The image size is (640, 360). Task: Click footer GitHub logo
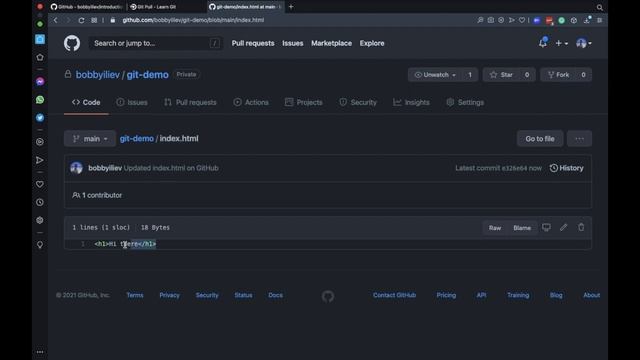pyautogui.click(x=328, y=296)
